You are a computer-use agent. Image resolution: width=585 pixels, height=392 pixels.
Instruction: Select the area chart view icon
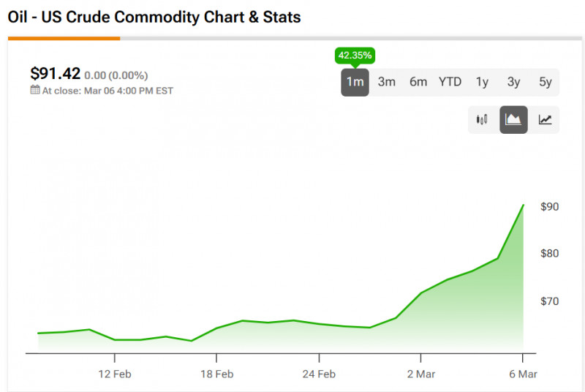point(513,120)
